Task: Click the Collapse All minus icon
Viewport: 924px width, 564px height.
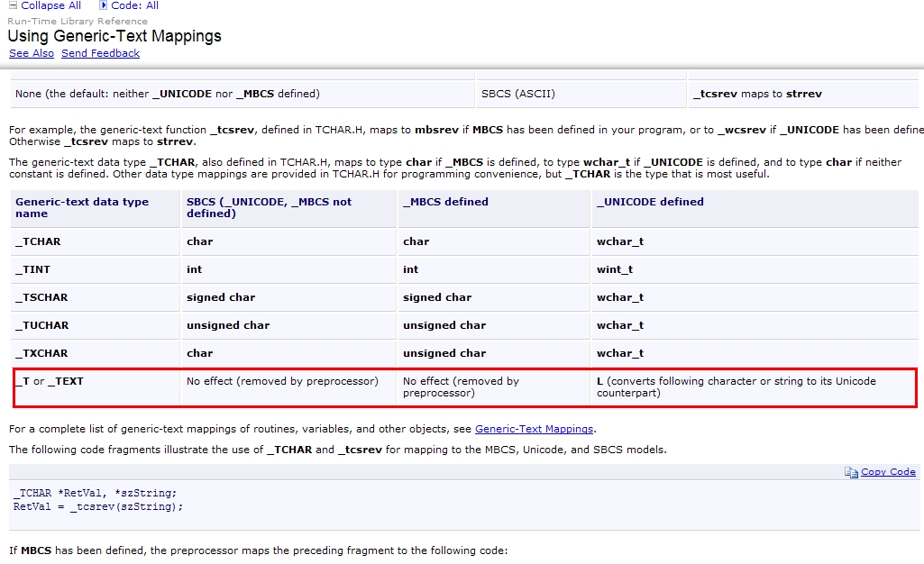Action: tap(13, 5)
